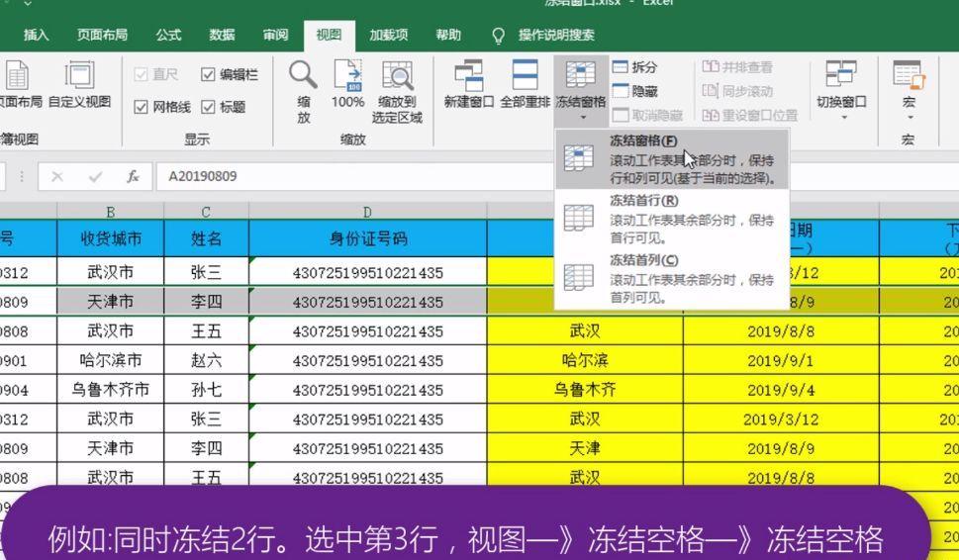Click the yellow 天津 cell

(x=585, y=448)
